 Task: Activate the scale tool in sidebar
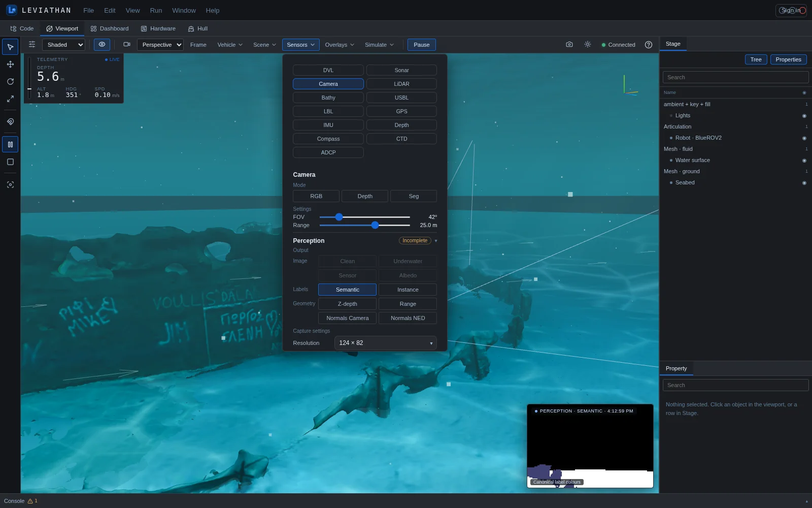[x=10, y=99]
